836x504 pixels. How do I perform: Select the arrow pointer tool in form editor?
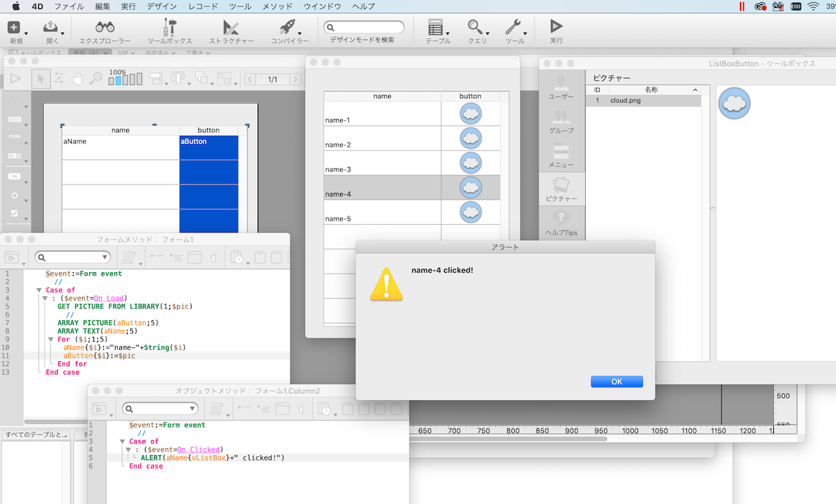pos(40,79)
